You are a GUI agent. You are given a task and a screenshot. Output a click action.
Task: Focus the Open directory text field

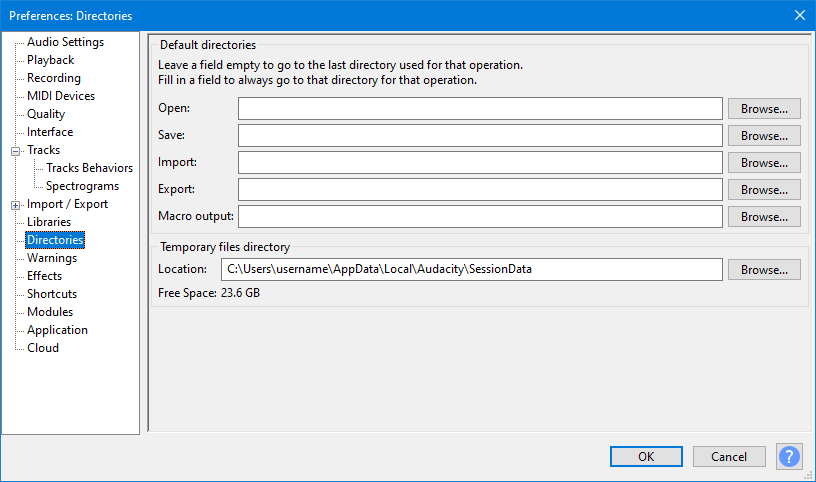click(x=480, y=109)
